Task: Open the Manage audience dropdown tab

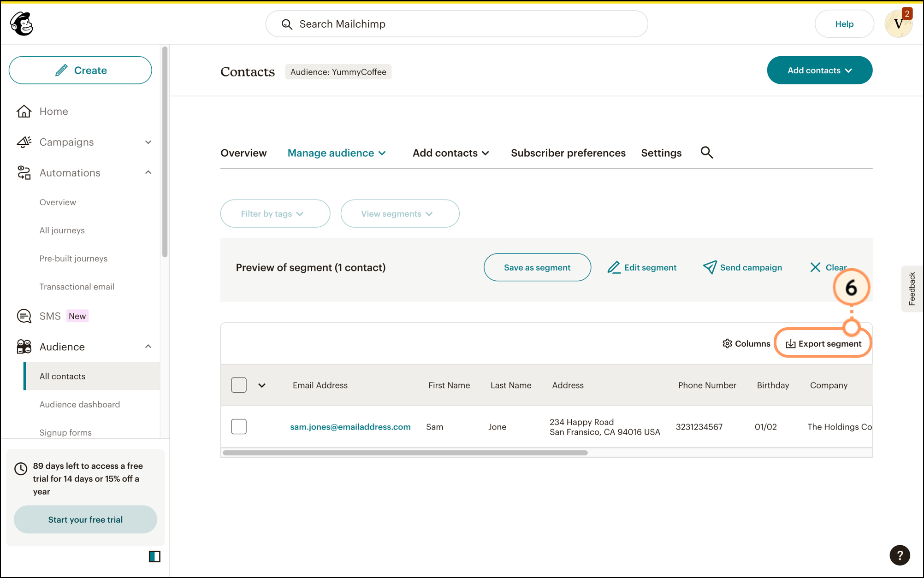Action: (337, 153)
